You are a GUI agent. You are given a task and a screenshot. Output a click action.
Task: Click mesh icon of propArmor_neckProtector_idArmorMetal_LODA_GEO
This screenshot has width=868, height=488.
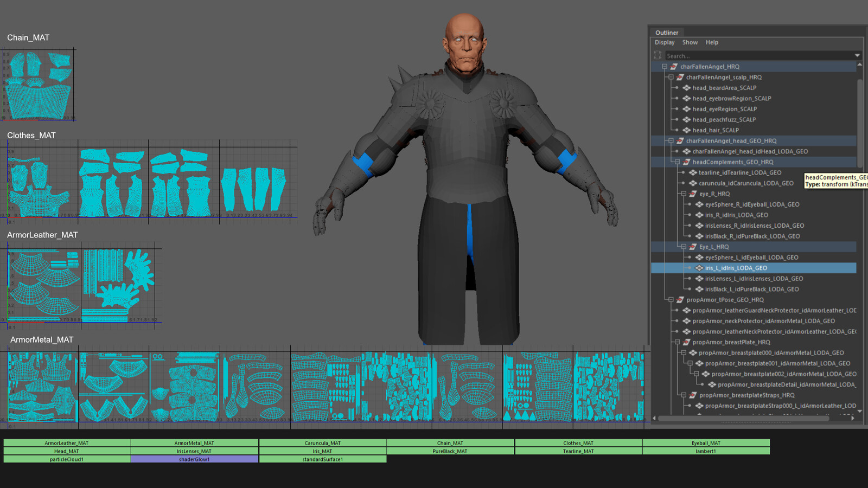coord(686,321)
